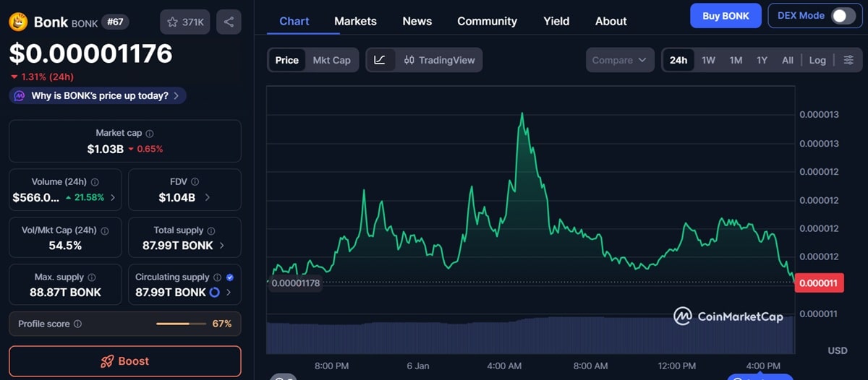Click the 54.5% Vol/Mkt Cap value

[x=65, y=246]
